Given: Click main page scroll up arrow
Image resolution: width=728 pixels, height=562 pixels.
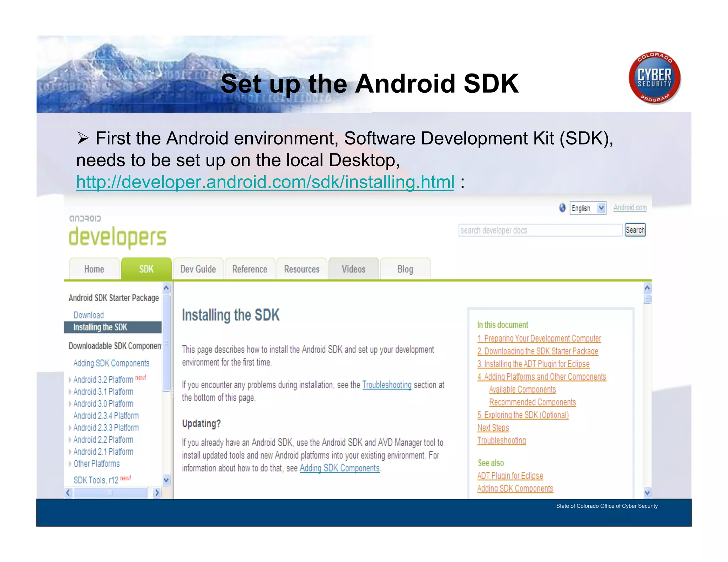Looking at the screenshot, I should (647, 288).
